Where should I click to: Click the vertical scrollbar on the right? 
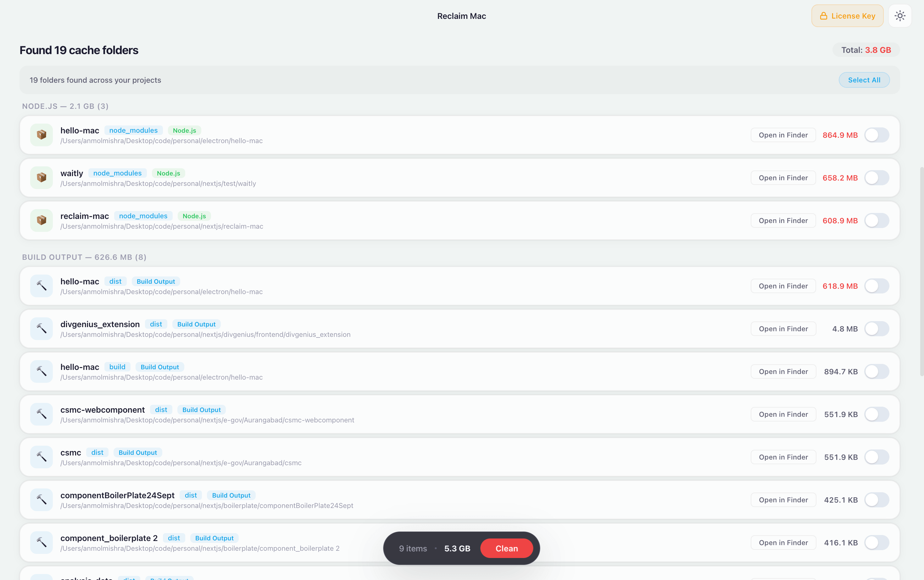coord(922,271)
